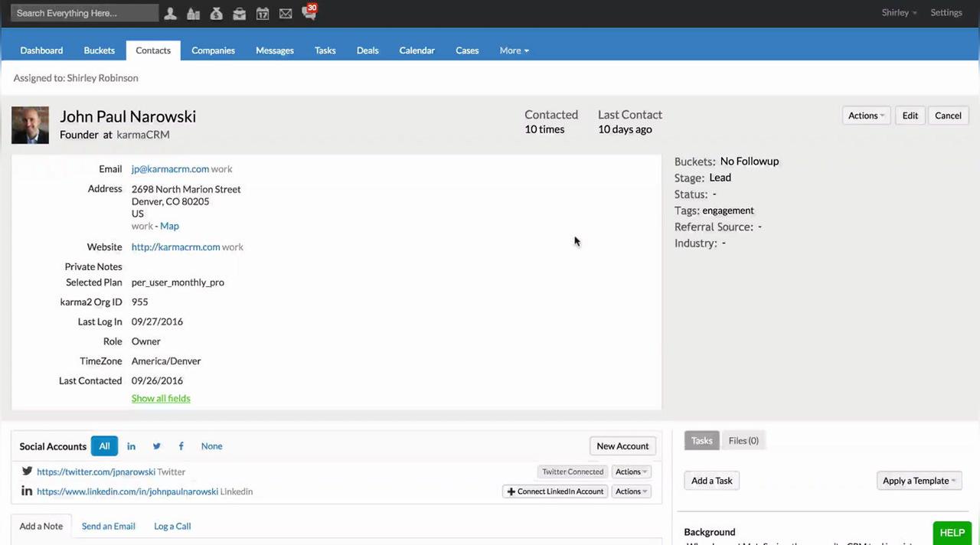Click the Twitter Connected button
This screenshot has height=545, width=980.
[573, 472]
